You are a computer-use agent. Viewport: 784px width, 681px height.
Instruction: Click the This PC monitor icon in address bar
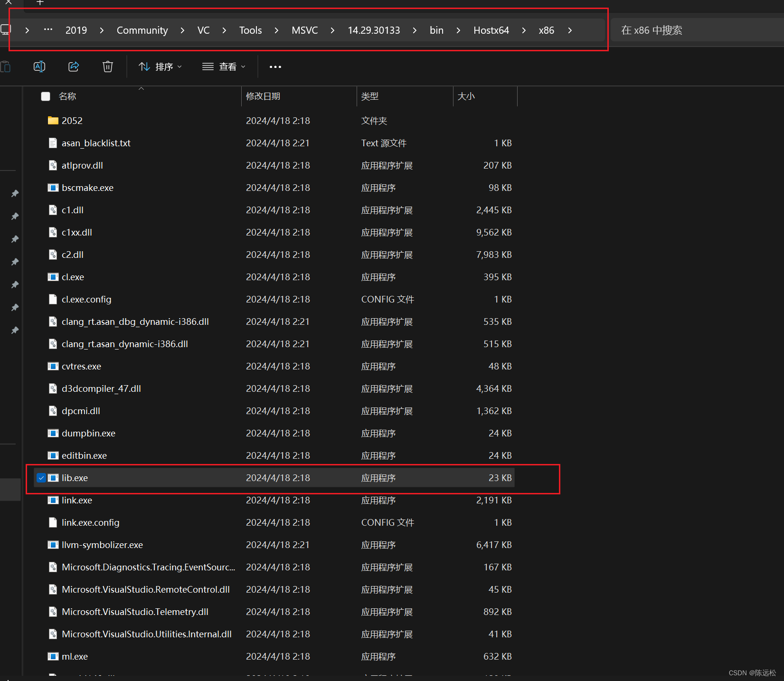[6, 30]
